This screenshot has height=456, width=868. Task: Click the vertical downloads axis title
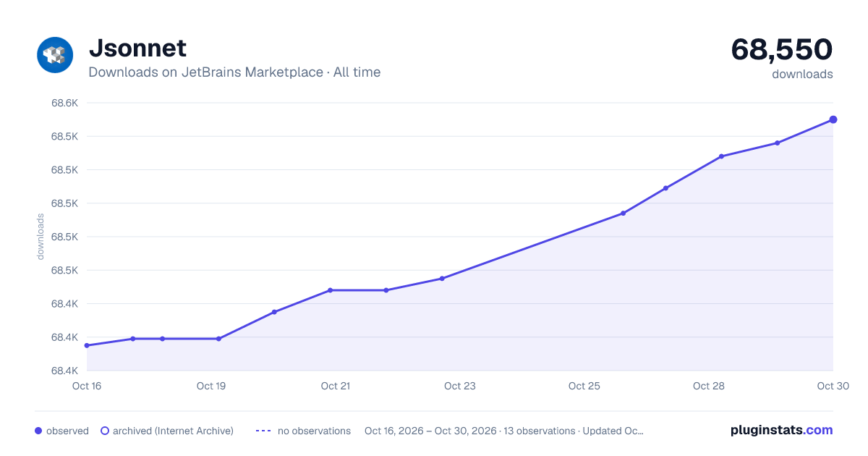(x=41, y=237)
